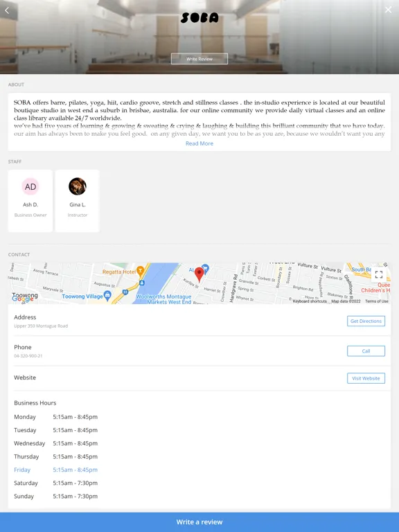Select Wednesday business hours row

click(55, 443)
